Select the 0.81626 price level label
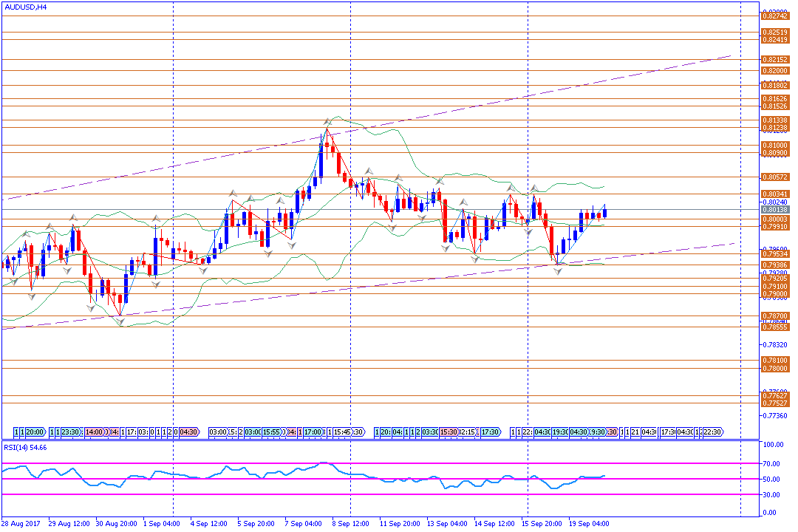 click(775, 99)
